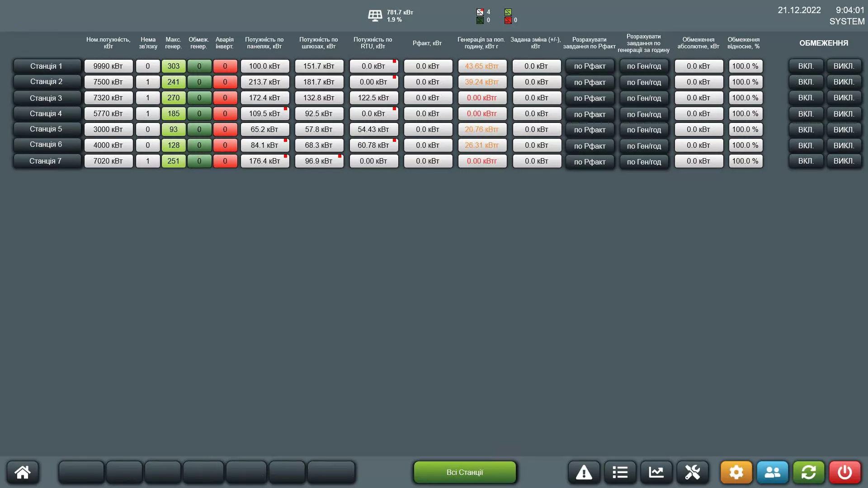
Task: Click the 122.5 кВт RTU power value
Action: tap(374, 98)
